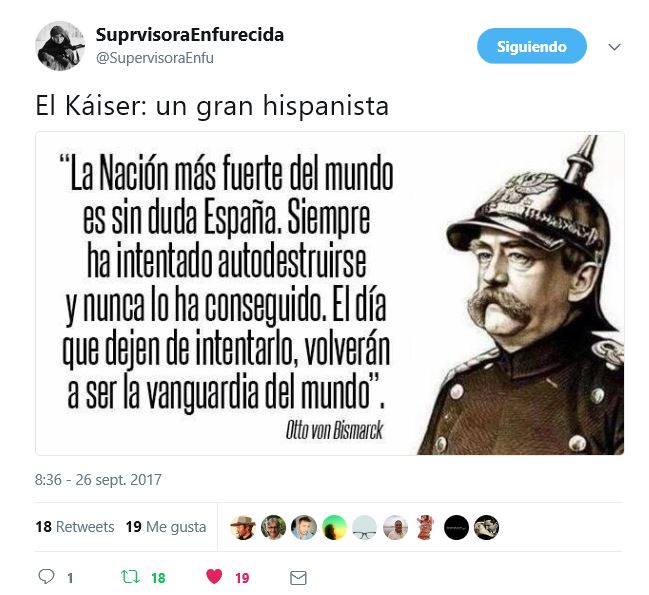This screenshot has height=595, width=649.
Task: Expand the chevron menu beside Siguiendo
Action: pyautogui.click(x=614, y=47)
